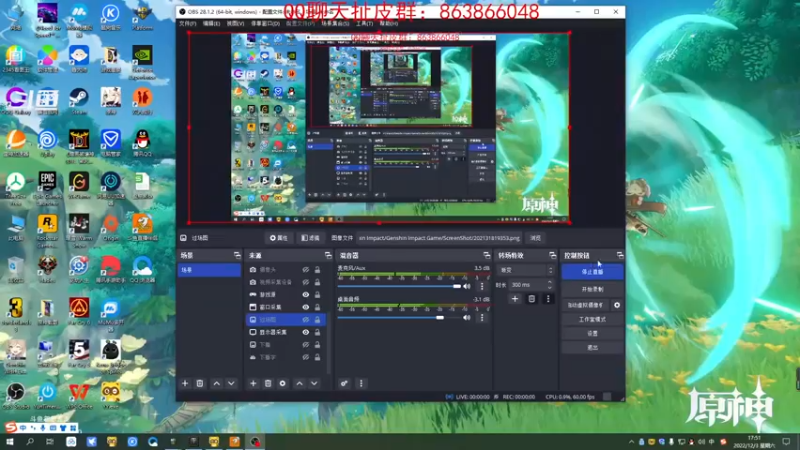
Task: Open source properties with the gear icon
Action: (283, 383)
